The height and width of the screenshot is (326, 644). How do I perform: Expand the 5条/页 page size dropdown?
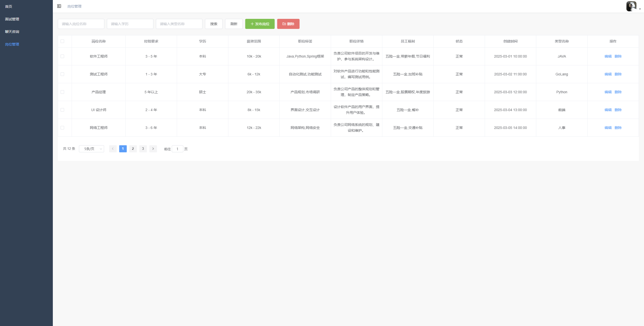(92, 149)
